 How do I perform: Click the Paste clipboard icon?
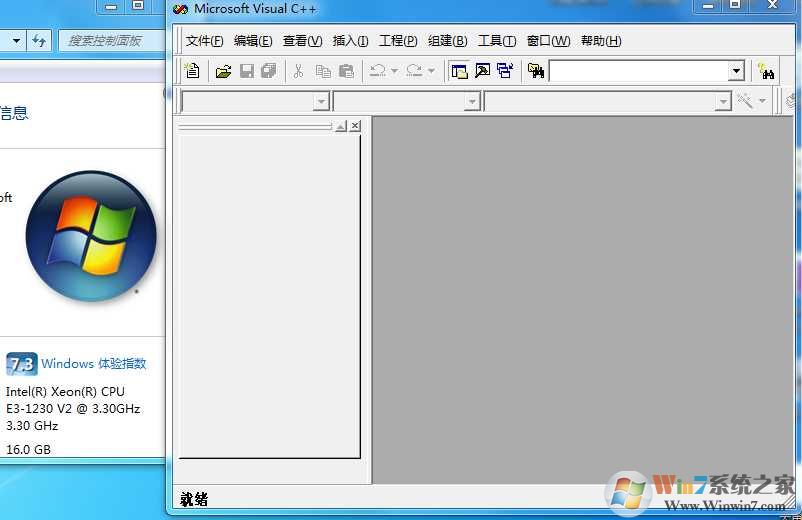[x=346, y=71]
